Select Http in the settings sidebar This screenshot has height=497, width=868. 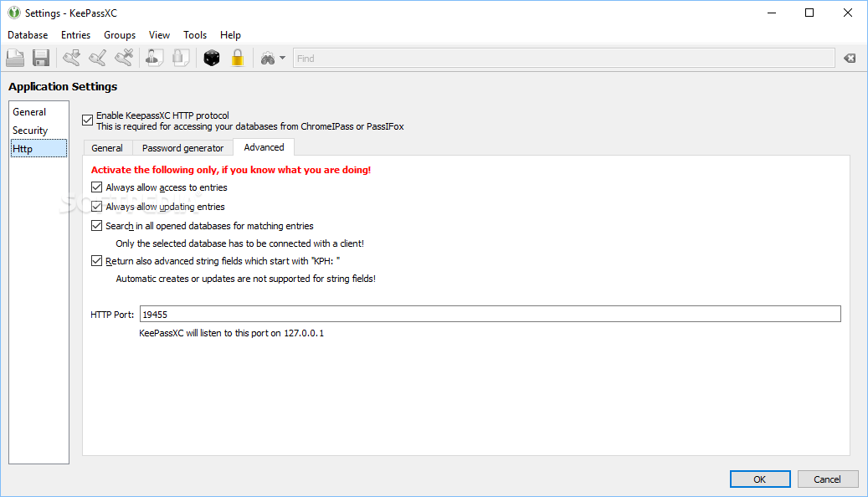click(x=39, y=148)
